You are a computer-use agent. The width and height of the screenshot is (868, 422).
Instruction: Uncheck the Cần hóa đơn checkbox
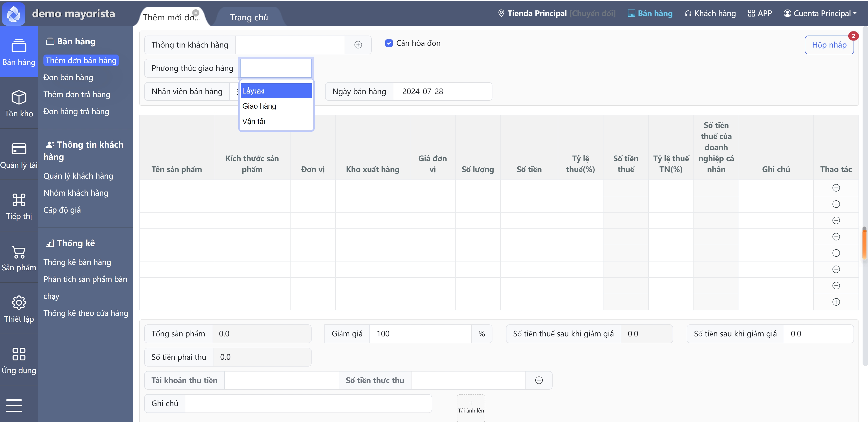(389, 43)
